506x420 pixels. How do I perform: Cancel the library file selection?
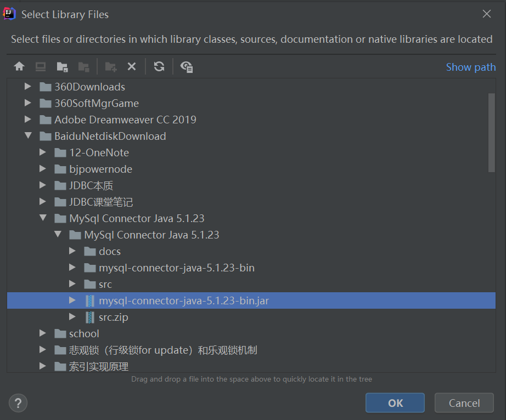(464, 403)
